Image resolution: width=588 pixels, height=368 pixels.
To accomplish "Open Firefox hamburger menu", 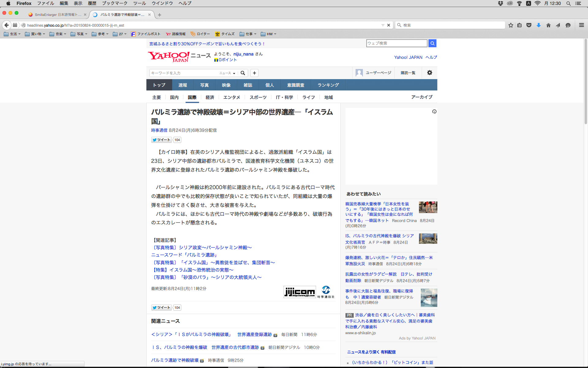I will (581, 25).
